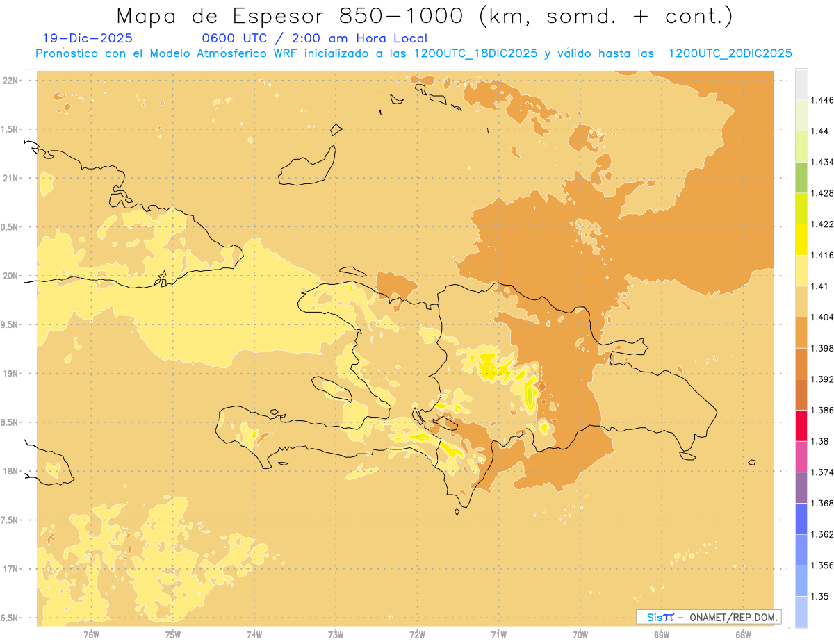Pick the orange swatch between 1.398 and 1.404
834x644 pixels.
tap(801, 333)
